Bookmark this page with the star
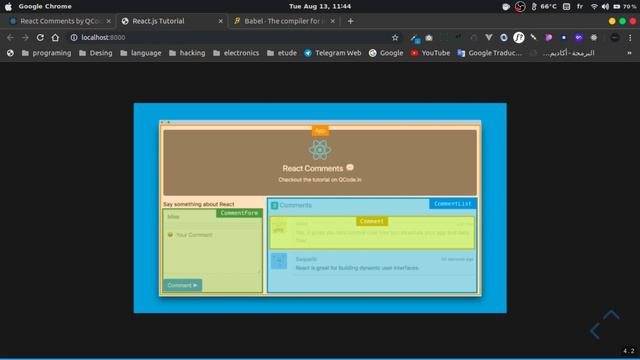640x360 pixels. click(x=395, y=38)
